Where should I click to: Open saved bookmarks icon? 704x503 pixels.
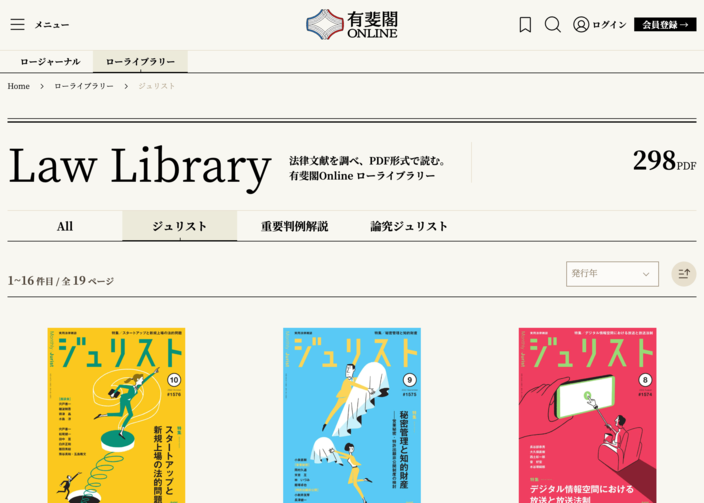[525, 25]
